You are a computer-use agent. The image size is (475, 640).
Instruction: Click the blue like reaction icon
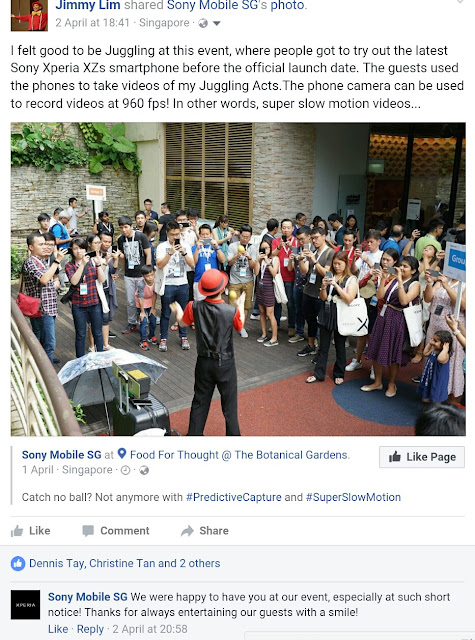(18, 563)
